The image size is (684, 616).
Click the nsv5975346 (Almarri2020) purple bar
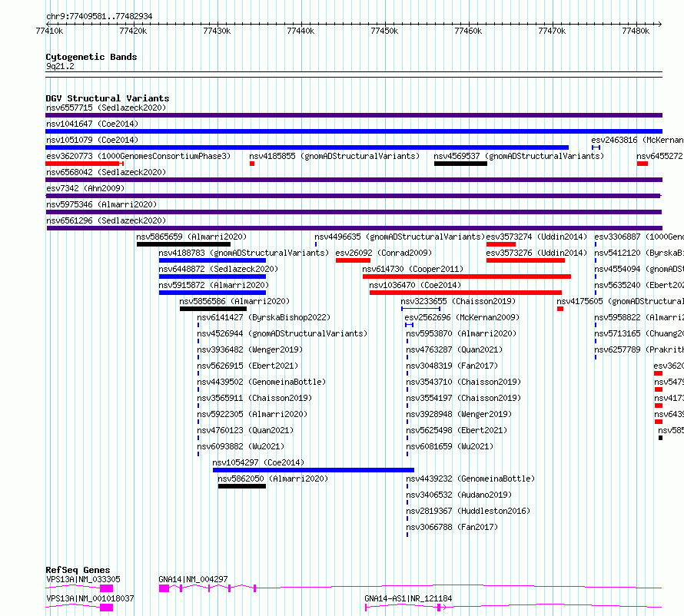click(354, 212)
